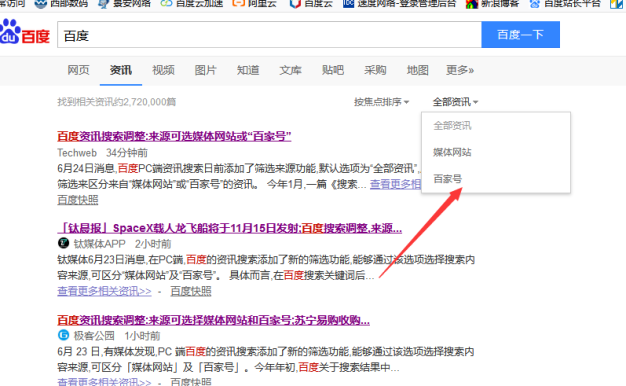Click the 百度一下 search button

tap(521, 35)
